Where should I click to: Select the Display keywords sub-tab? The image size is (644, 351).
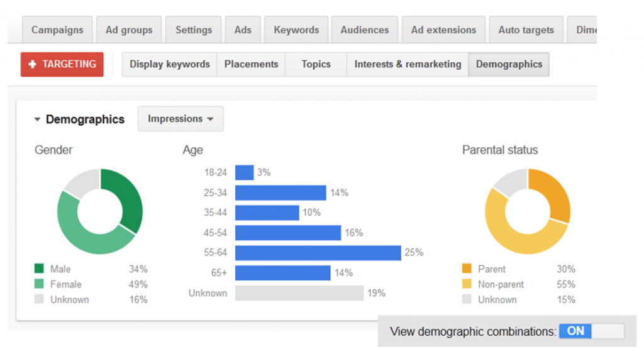coord(169,65)
